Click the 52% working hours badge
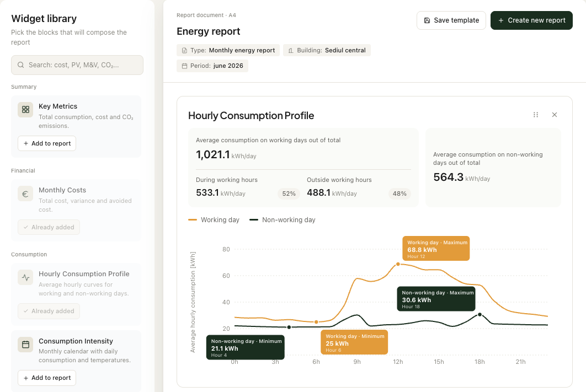The height and width of the screenshot is (392, 586). (x=289, y=194)
